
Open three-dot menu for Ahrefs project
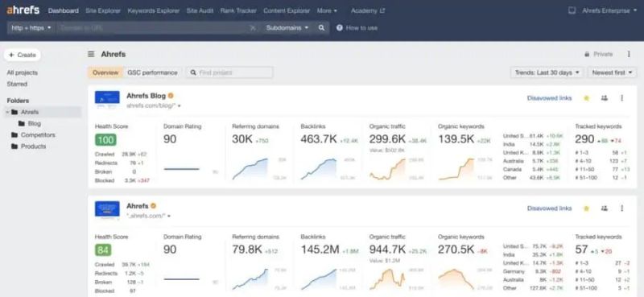click(621, 208)
